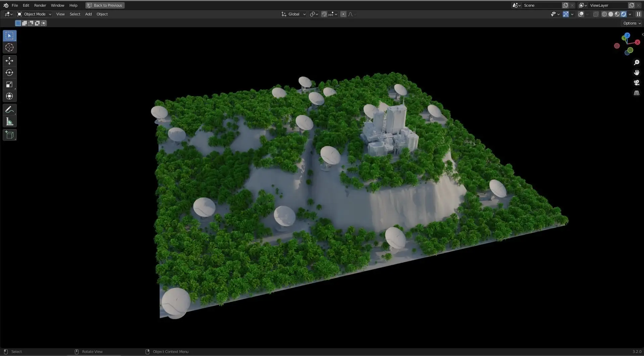The image size is (644, 356).
Task: Switch to perspective/orthographic grid icon
Action: pyautogui.click(x=636, y=93)
